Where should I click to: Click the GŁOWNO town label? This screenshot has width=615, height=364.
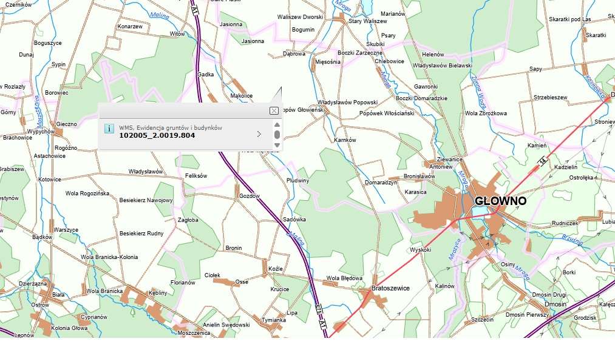500,201
